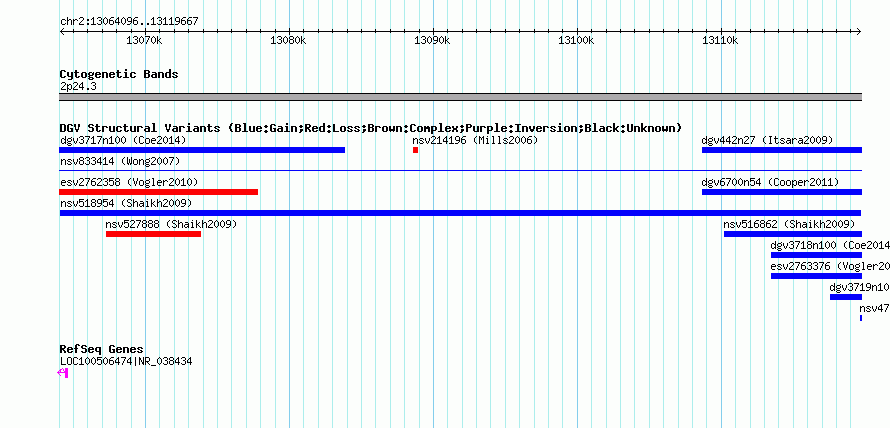The image size is (890, 428).
Task: Click the 13090k ruler mark
Action: (x=433, y=41)
